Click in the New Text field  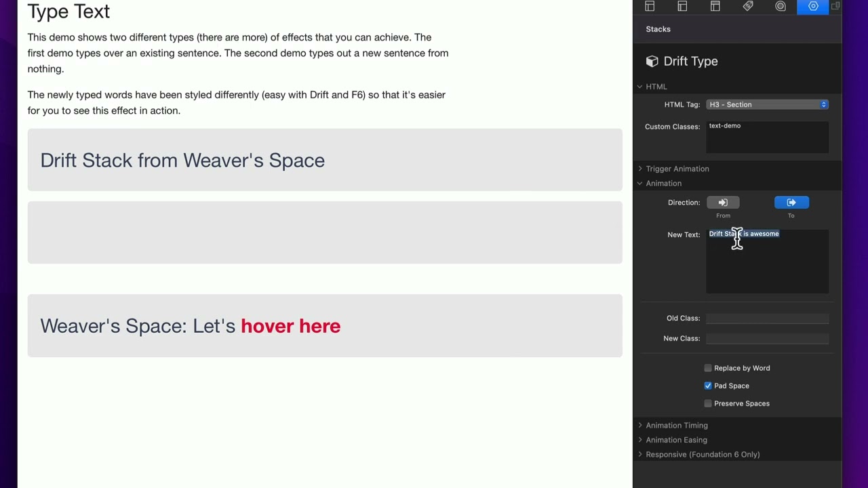(x=767, y=261)
